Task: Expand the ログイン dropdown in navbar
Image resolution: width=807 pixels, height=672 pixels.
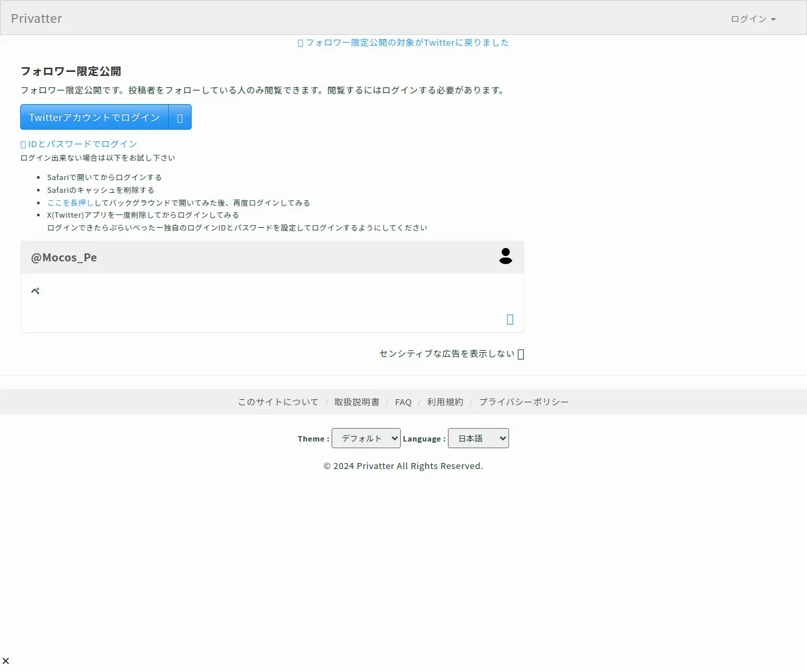Action: (x=753, y=19)
